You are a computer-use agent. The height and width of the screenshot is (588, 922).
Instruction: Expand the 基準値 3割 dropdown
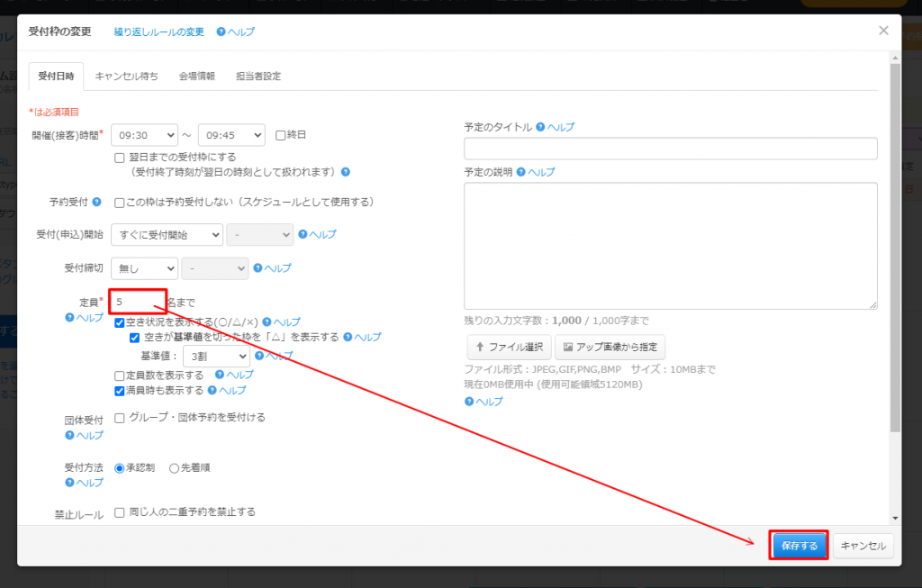pos(215,356)
